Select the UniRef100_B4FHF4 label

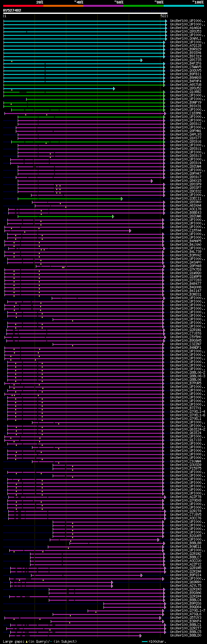coord(186,81)
